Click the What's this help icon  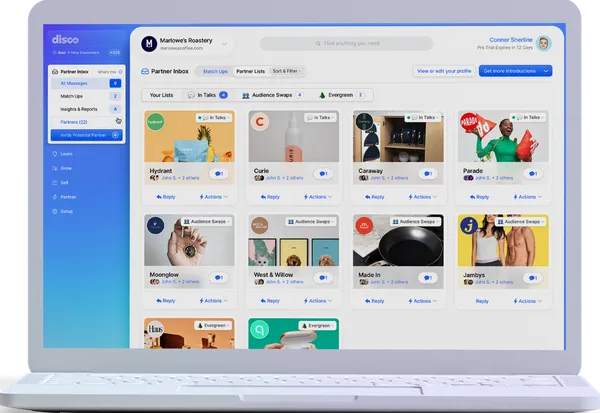point(120,72)
